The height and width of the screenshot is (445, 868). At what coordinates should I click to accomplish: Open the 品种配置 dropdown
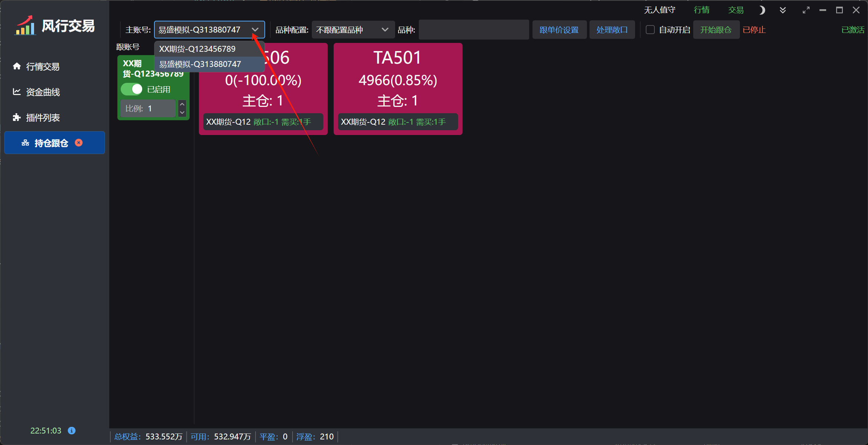coord(353,30)
